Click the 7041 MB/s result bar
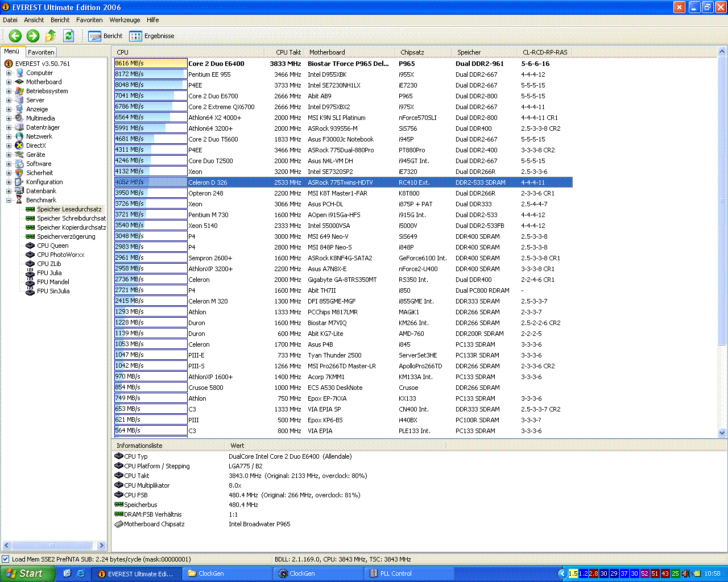The width and height of the screenshot is (728, 582). (151, 96)
